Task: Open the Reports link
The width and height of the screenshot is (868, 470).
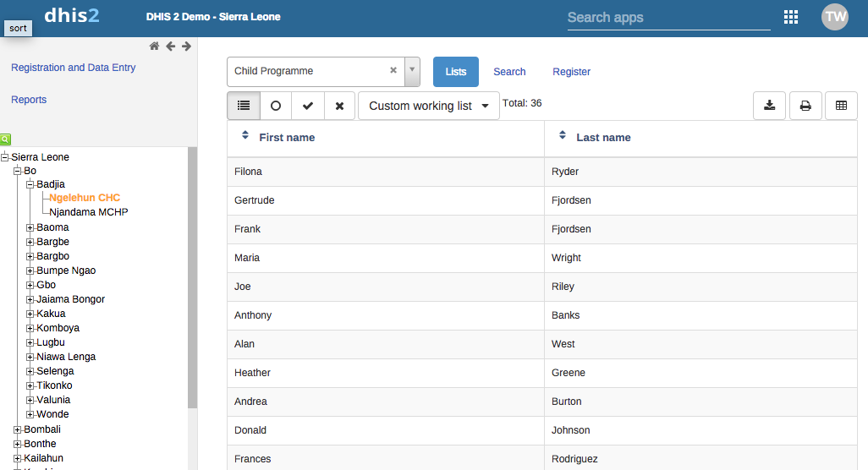Action: (x=29, y=100)
